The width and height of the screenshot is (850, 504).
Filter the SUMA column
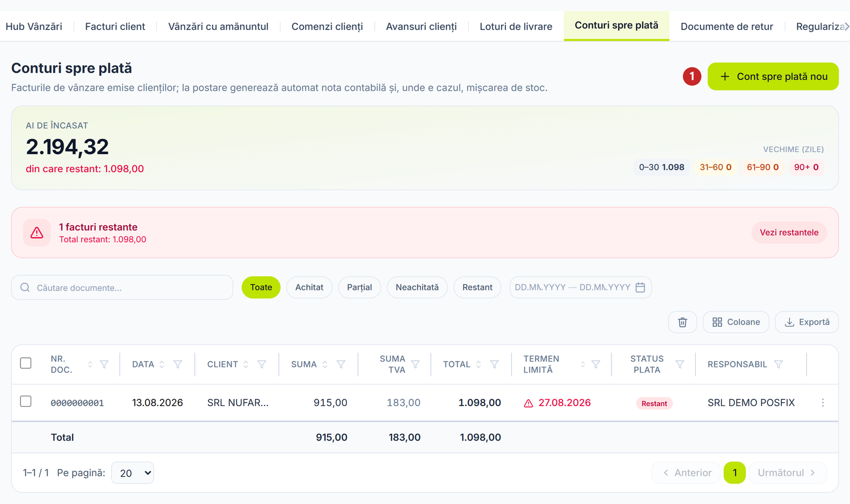(341, 364)
